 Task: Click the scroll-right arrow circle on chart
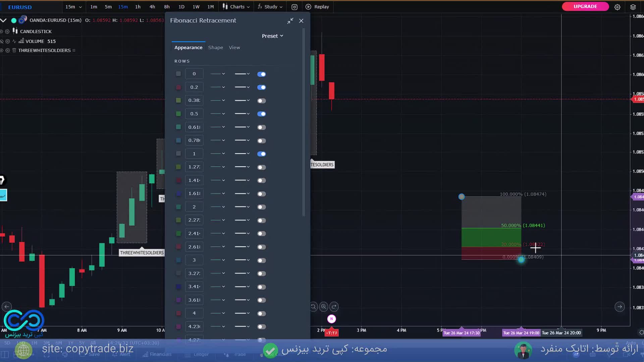pos(620,306)
